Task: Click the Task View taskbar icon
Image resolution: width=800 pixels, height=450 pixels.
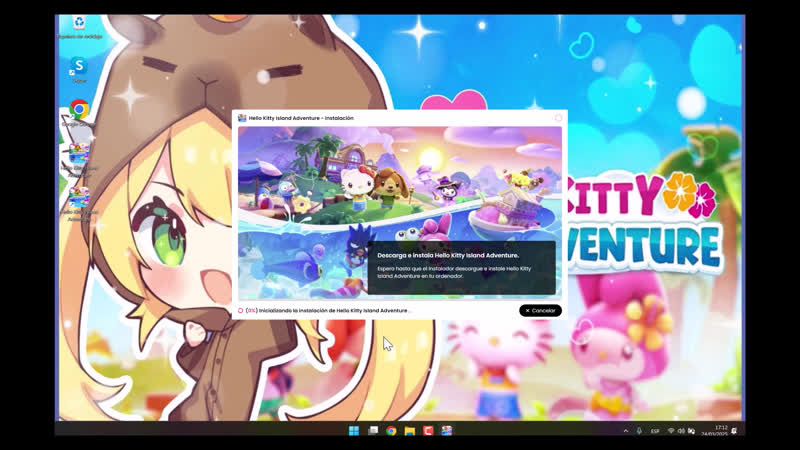Action: click(373, 431)
